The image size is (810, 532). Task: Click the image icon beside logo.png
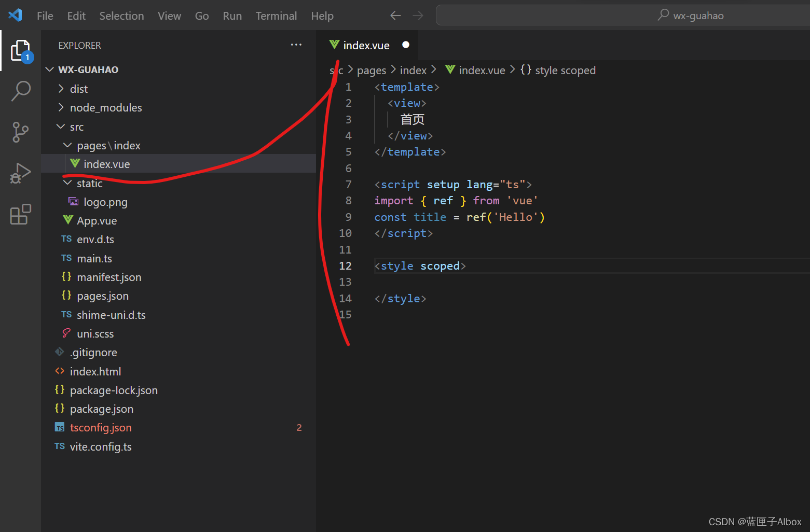pos(74,201)
